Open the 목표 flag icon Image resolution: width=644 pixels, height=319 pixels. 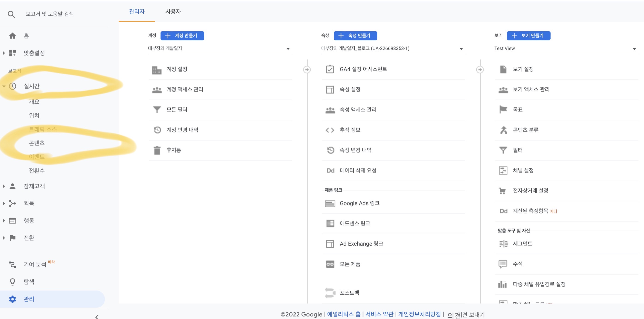[503, 109]
